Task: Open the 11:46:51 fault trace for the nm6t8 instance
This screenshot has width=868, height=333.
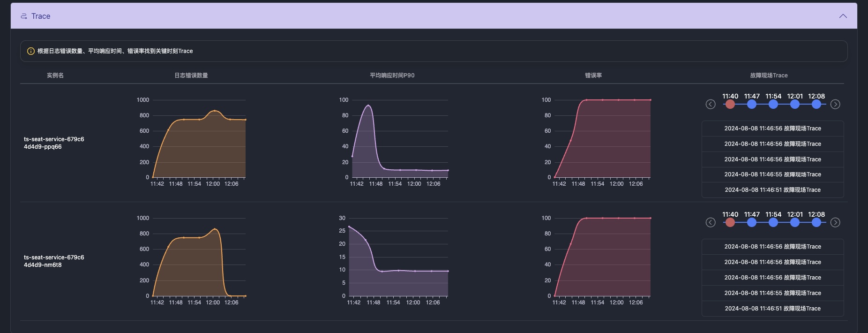Action: coord(772,309)
